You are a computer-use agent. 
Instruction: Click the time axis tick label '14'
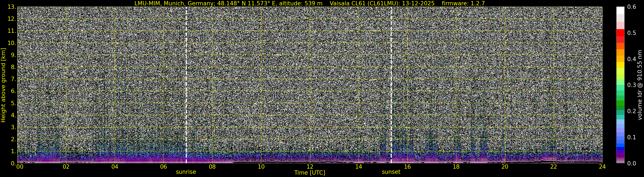[x=358, y=167]
